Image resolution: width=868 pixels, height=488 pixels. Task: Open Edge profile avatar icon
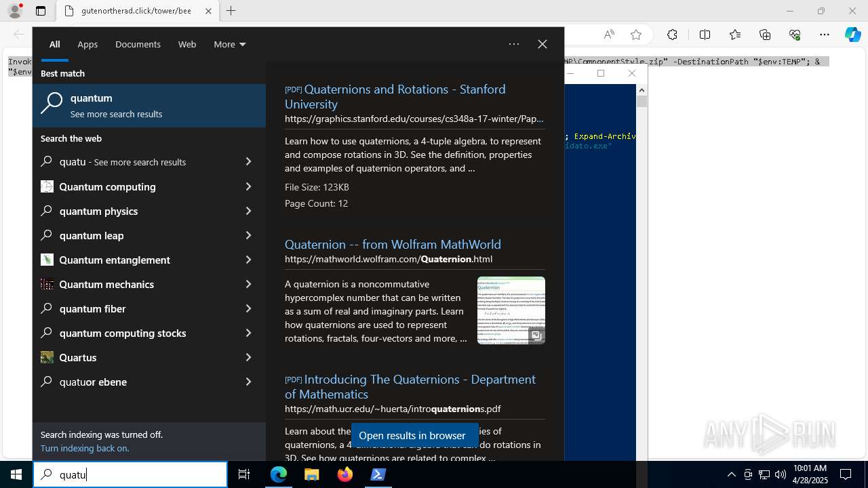15,11
